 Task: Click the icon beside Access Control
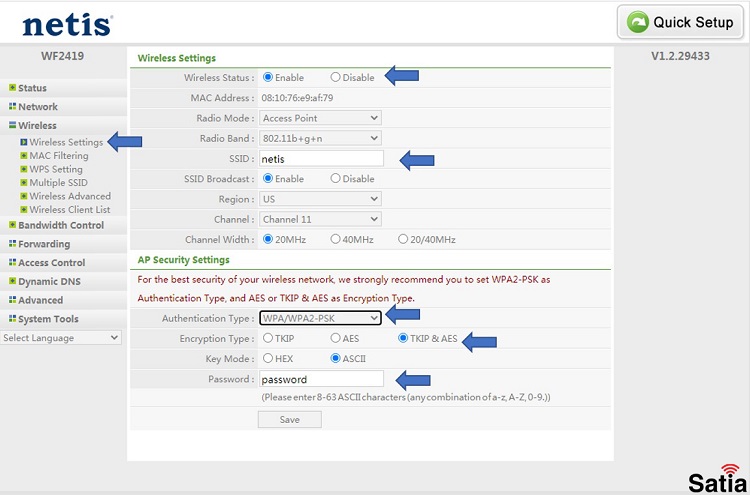(12, 263)
